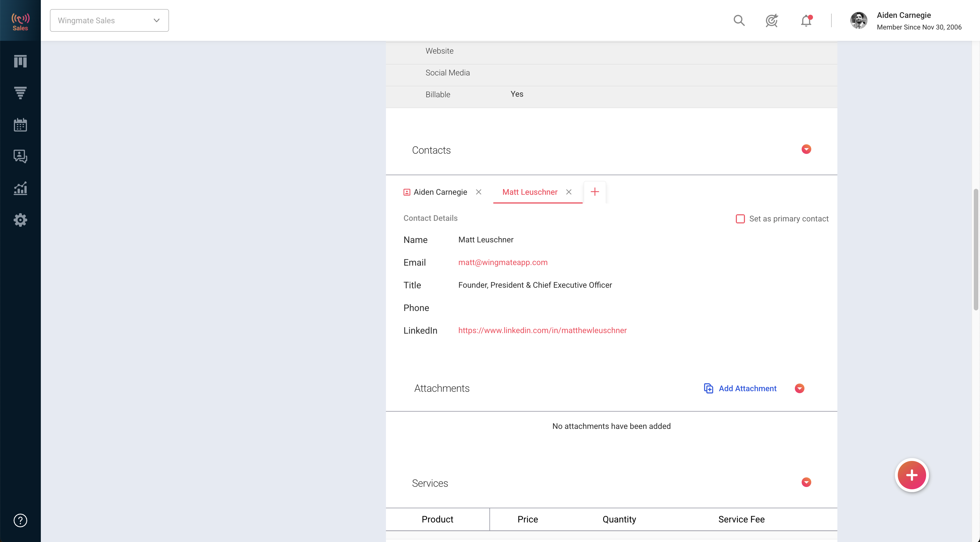
Task: Collapse the Attachments section
Action: (x=799, y=388)
